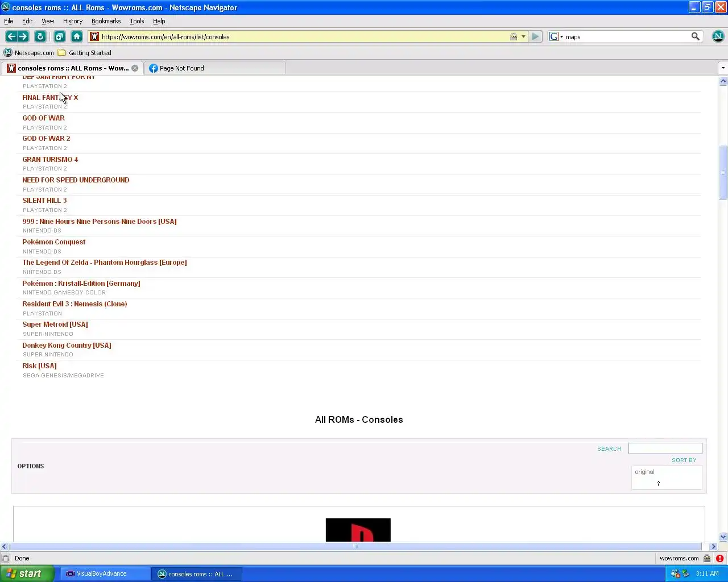
Task: Click the system tray clock 3:11 AM
Action: (x=707, y=573)
